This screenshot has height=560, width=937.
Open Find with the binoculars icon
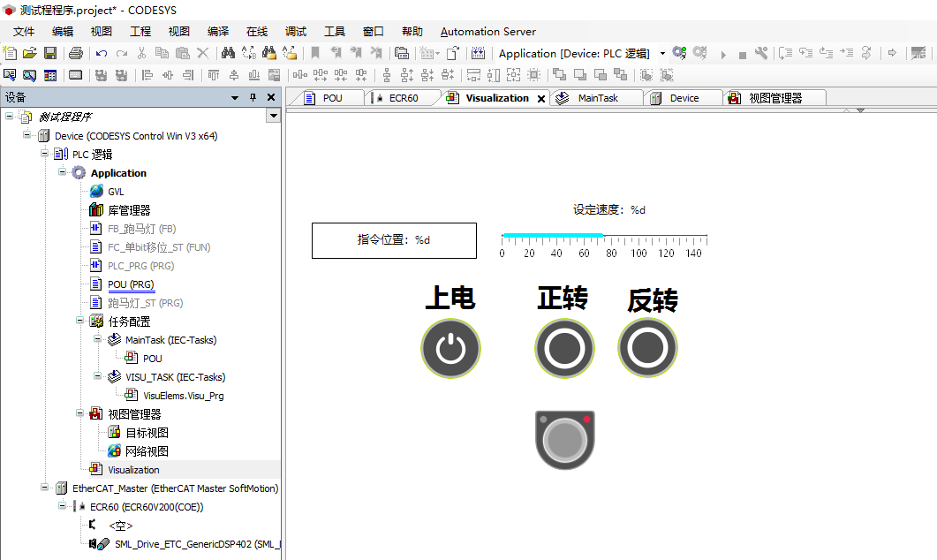228,53
